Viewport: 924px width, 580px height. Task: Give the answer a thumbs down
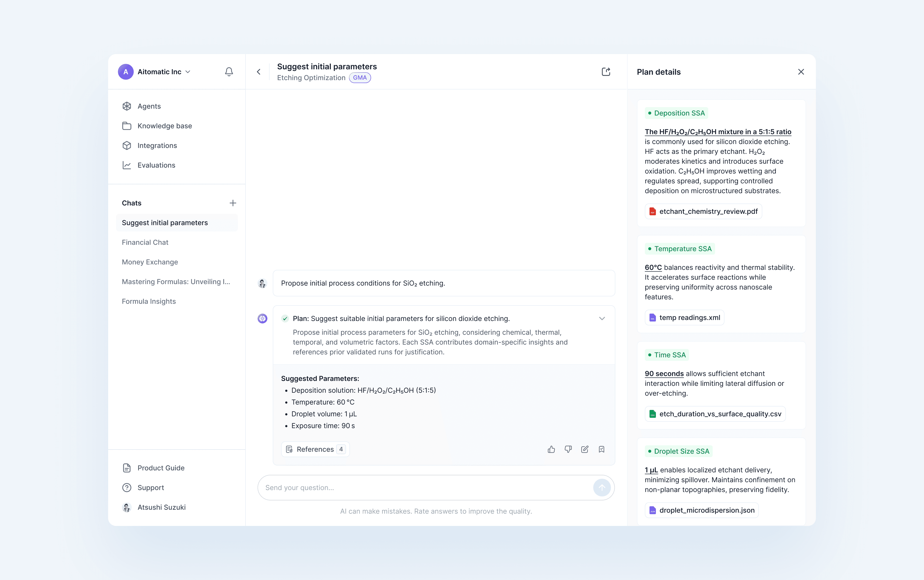(x=568, y=449)
